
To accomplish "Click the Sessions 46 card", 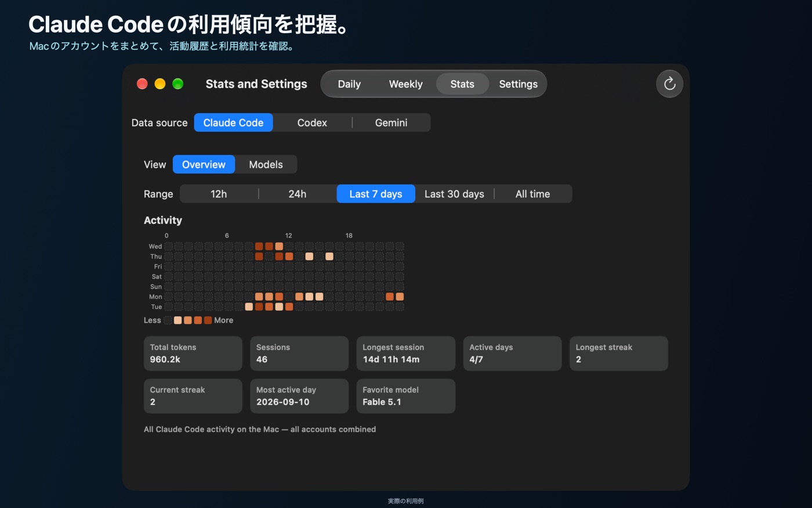I will click(x=299, y=354).
